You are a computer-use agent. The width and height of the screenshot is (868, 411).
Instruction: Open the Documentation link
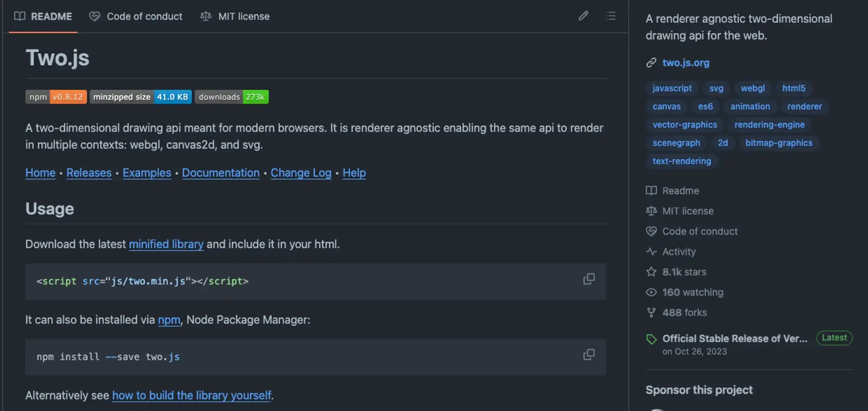(x=220, y=173)
